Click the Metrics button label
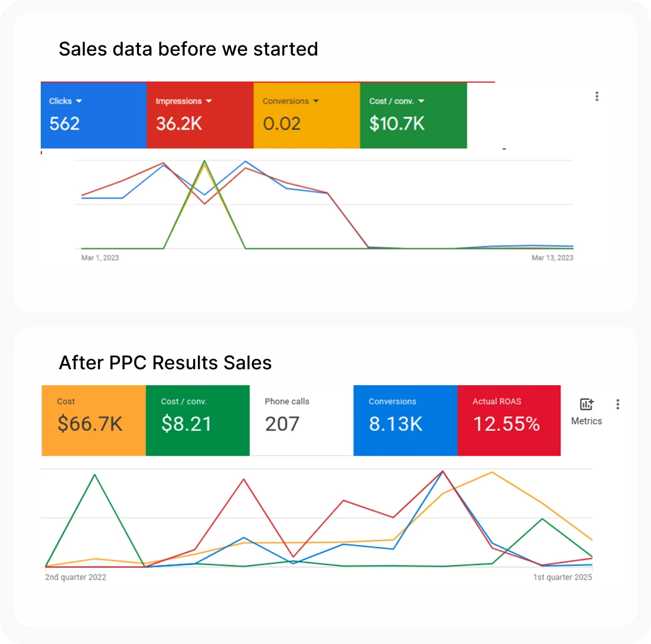Viewport: 651px width, 644px height. tap(586, 421)
